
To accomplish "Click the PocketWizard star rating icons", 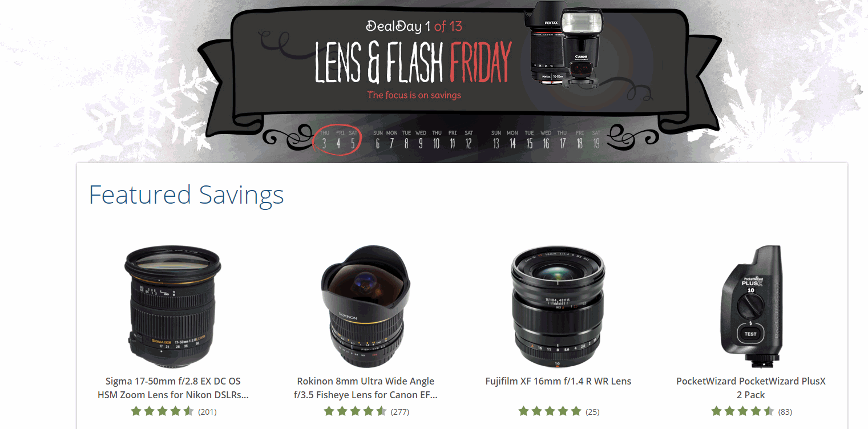I will (x=742, y=411).
